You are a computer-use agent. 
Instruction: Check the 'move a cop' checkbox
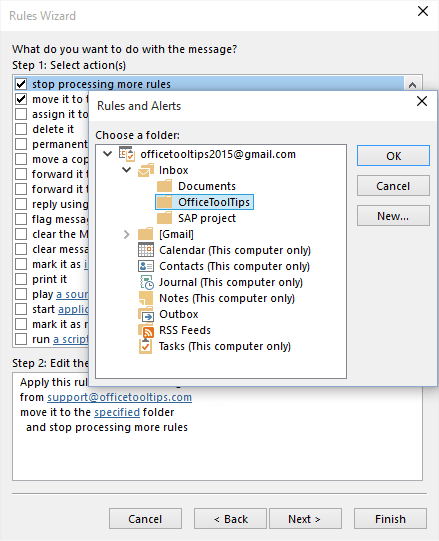21,159
